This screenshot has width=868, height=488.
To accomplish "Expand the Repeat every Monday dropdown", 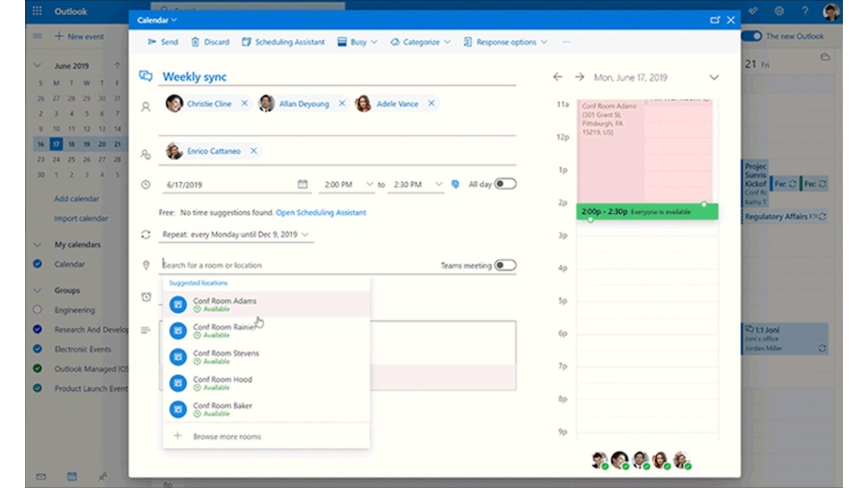I will click(236, 235).
